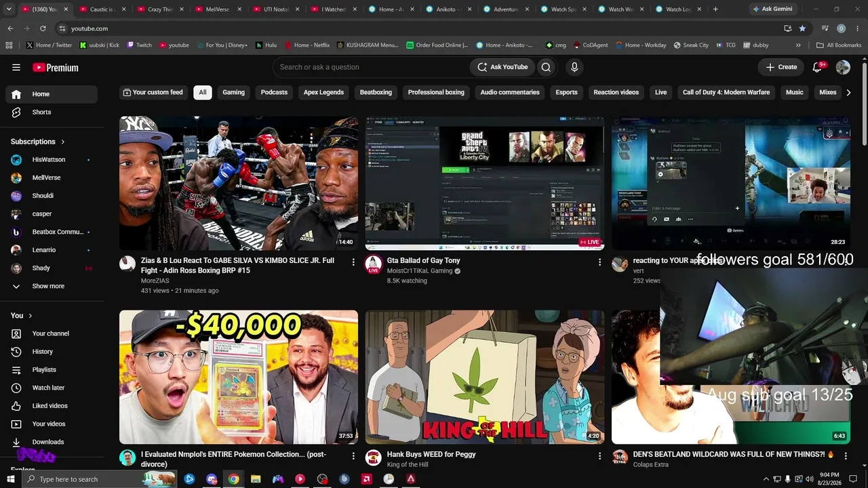The width and height of the screenshot is (868, 488).
Task: Play the Zias & B Lou boxing thumbnail
Action: coord(239,183)
